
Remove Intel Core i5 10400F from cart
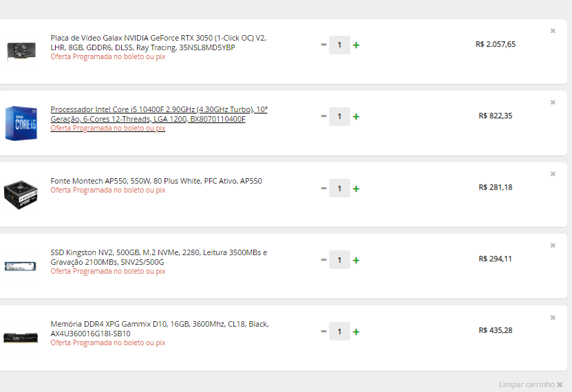553,102
